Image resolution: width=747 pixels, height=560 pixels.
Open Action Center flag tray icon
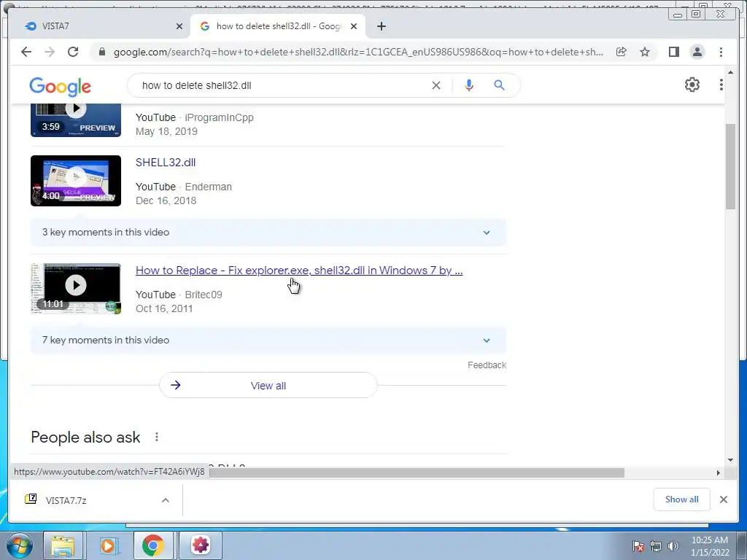[638, 546]
